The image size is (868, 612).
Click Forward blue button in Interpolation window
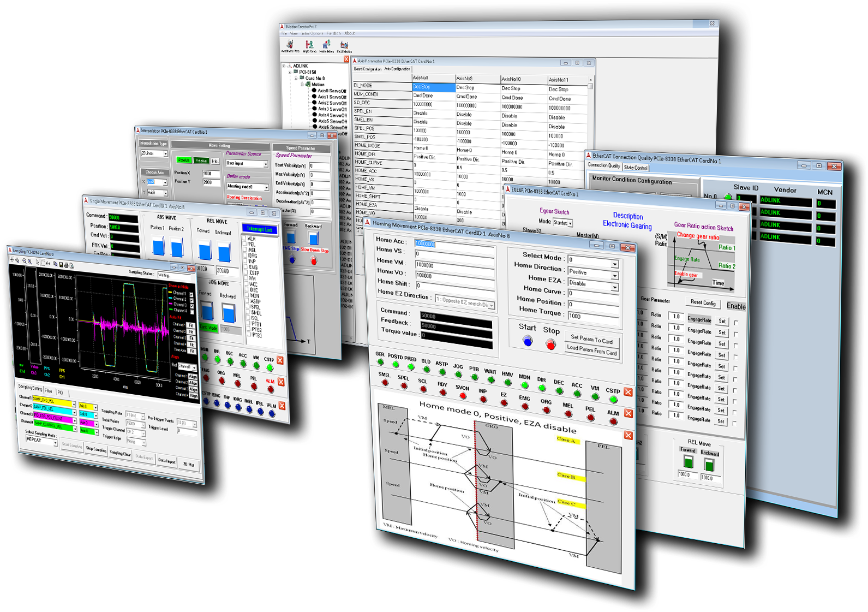(x=291, y=237)
